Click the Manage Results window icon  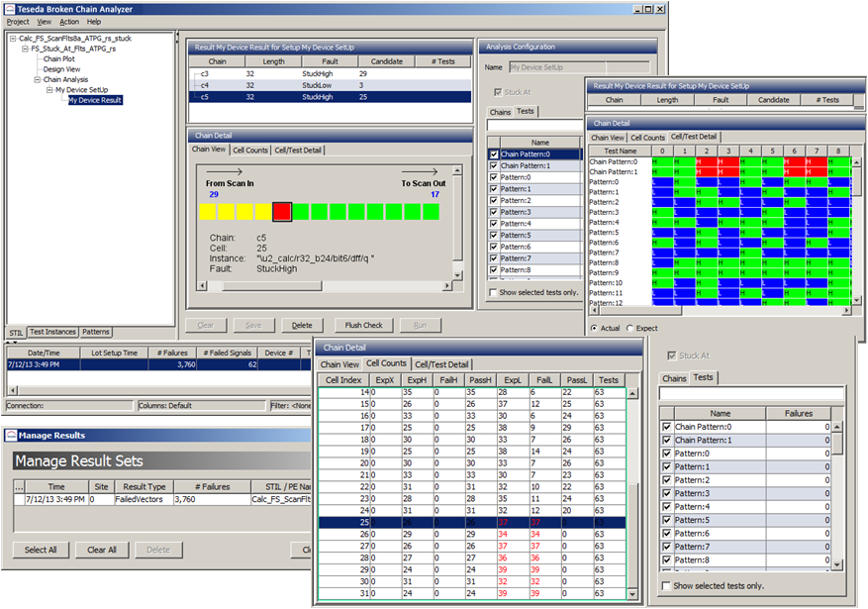coord(11,436)
